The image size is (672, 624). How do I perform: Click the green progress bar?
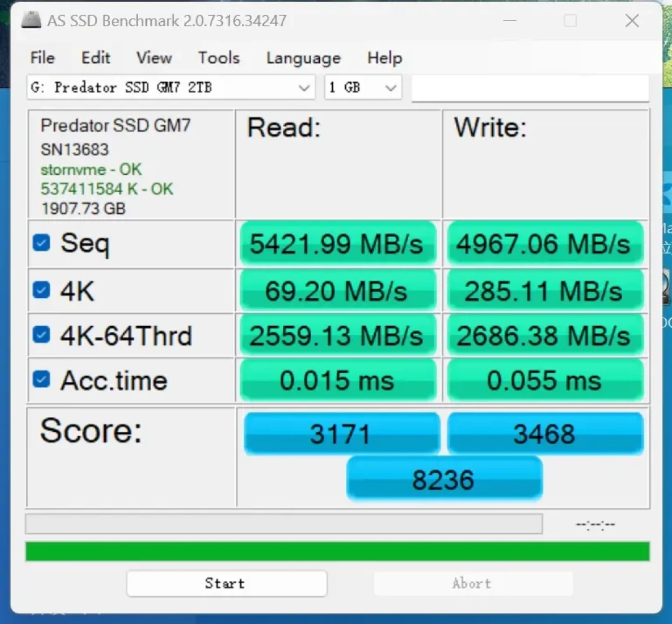click(x=338, y=551)
